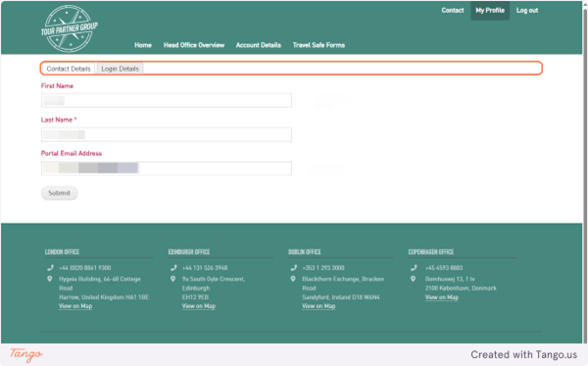Click the Edinburgh office map pin icon

pyautogui.click(x=172, y=279)
